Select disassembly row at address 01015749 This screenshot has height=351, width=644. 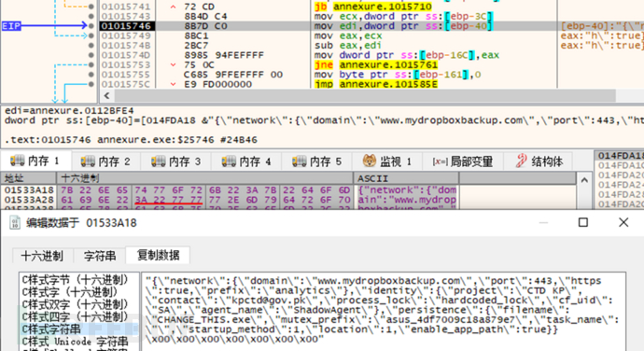126,35
